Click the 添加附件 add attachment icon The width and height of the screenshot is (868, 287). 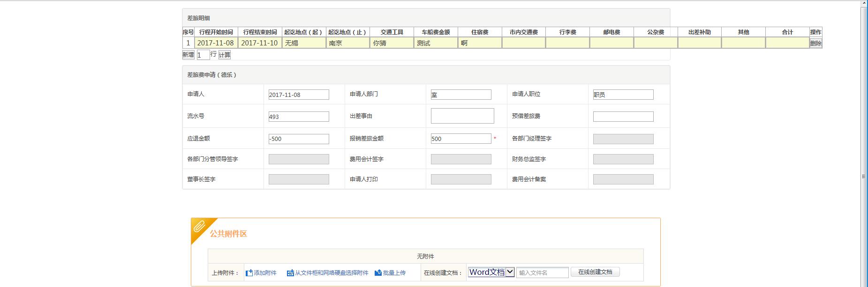tap(249, 273)
